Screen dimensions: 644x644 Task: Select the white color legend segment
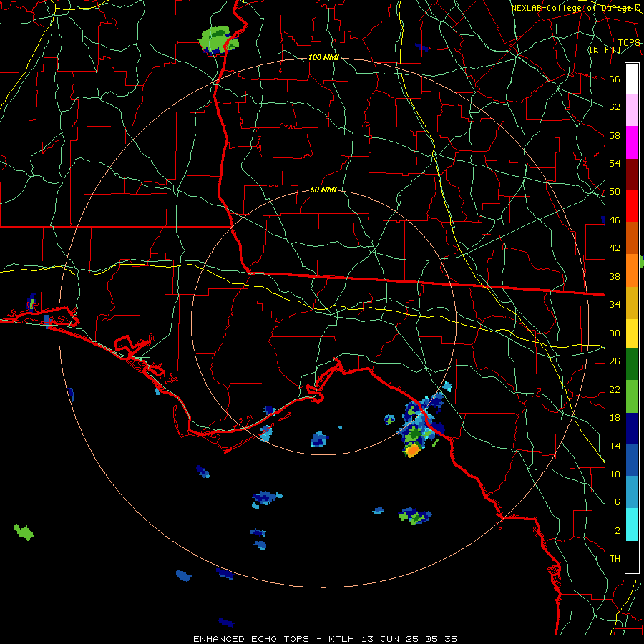632,79
